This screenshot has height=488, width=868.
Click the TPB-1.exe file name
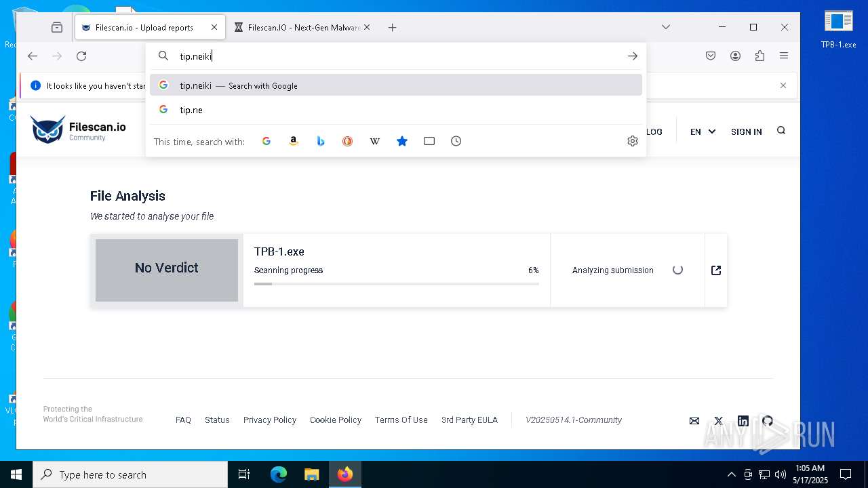[279, 251]
